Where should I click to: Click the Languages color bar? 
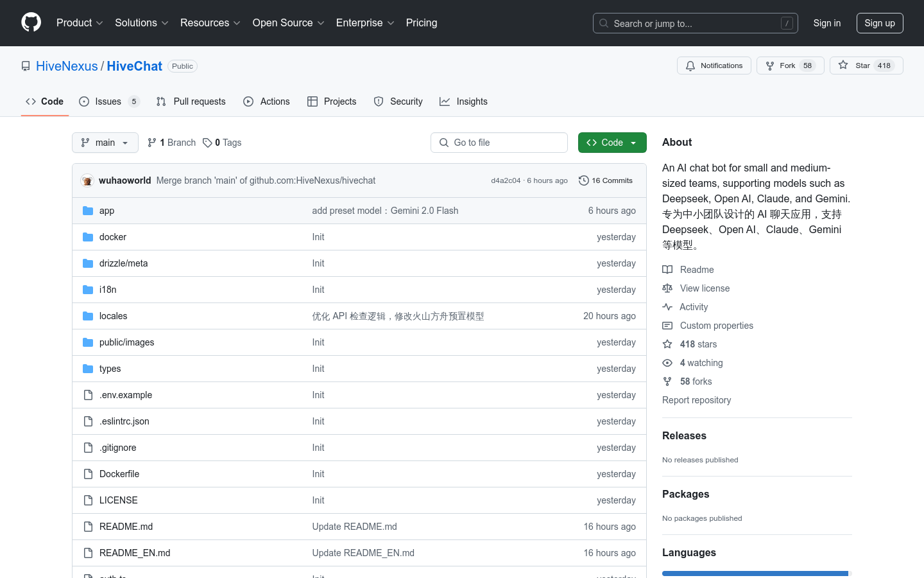pos(755,574)
